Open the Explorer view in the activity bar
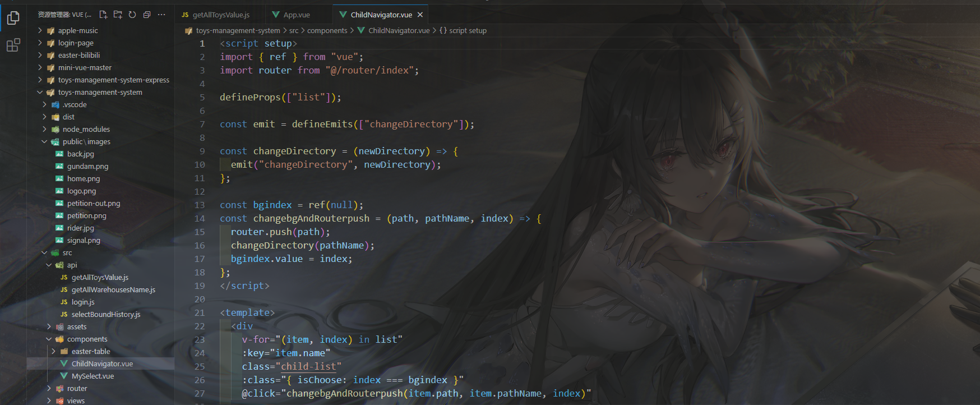 pos(13,19)
